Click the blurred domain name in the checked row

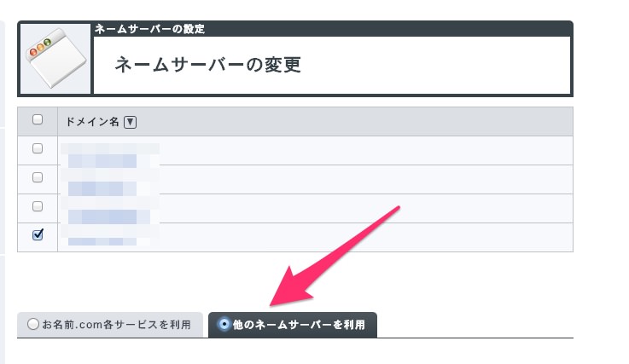pos(110,237)
